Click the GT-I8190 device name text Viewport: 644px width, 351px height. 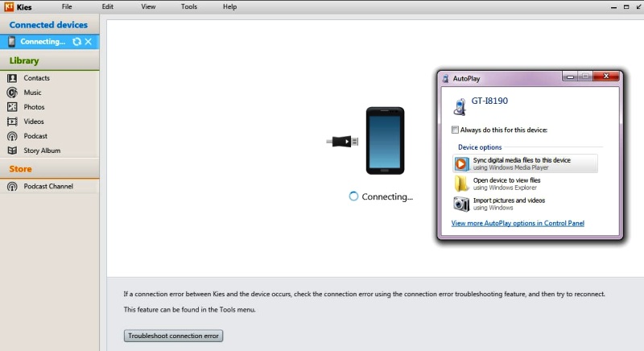click(x=489, y=101)
